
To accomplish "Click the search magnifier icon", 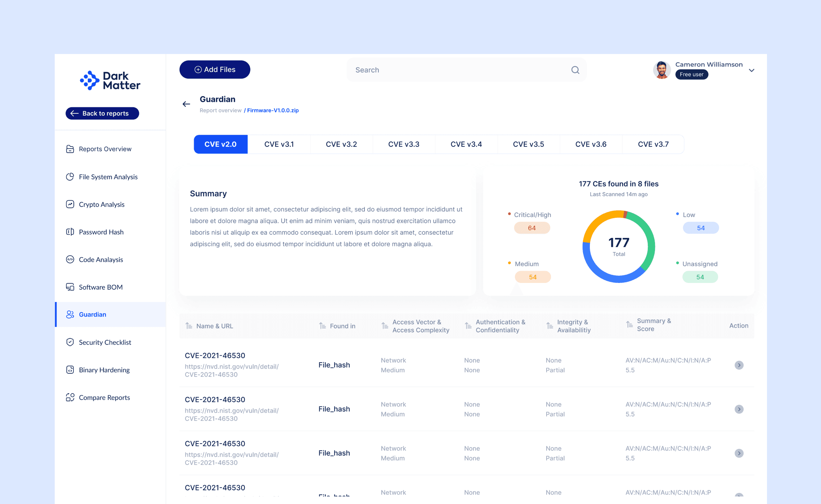I will pyautogui.click(x=575, y=70).
